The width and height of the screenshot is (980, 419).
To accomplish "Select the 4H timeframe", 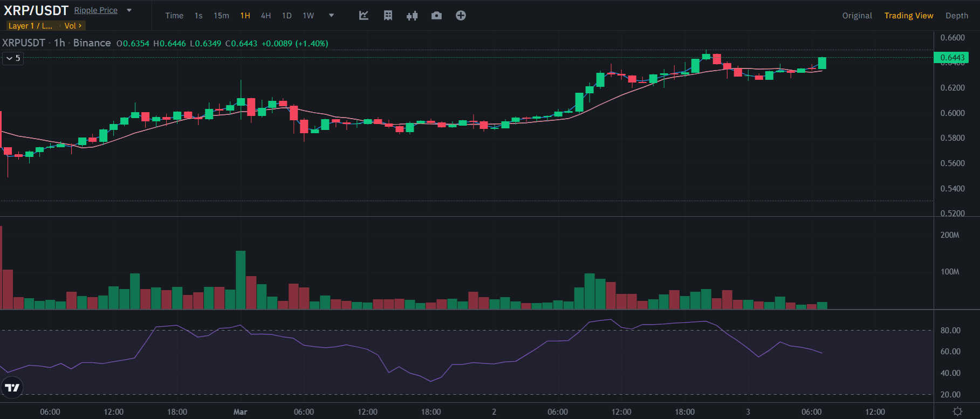I will [266, 16].
